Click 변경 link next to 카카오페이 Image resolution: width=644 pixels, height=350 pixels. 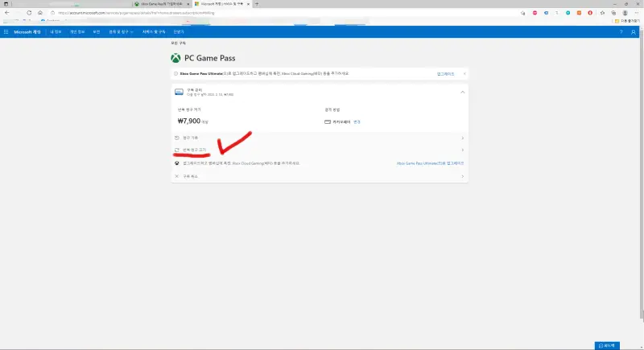pyautogui.click(x=357, y=121)
